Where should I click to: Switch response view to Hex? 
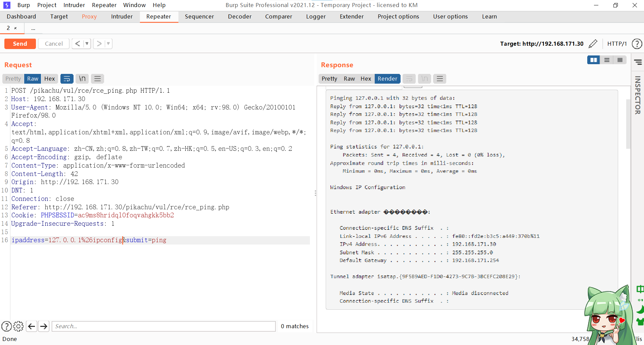366,79
